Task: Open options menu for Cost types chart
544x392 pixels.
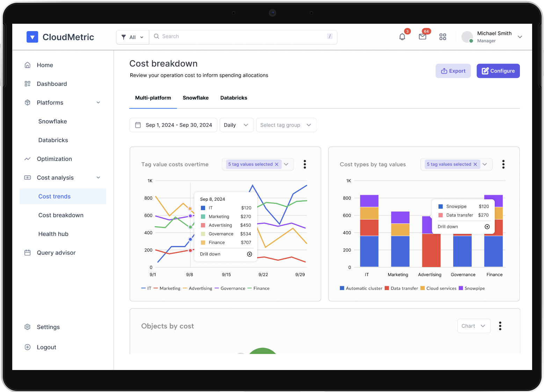Action: (503, 164)
